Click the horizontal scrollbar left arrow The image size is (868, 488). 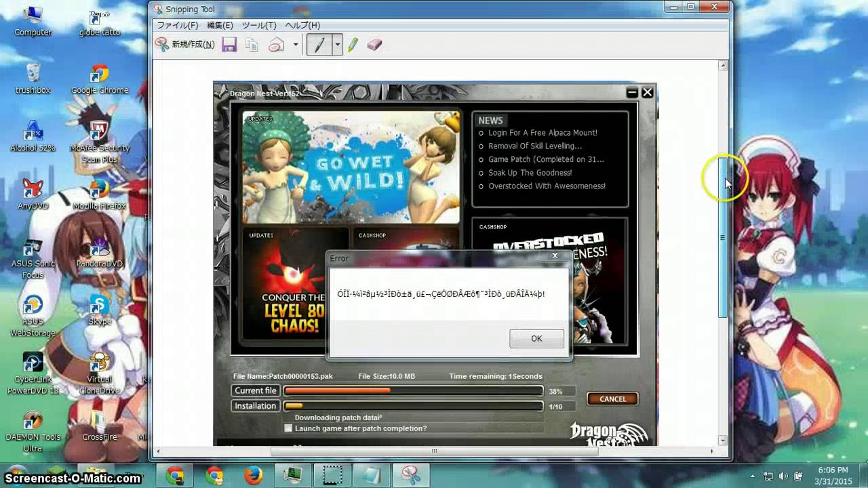click(x=158, y=451)
